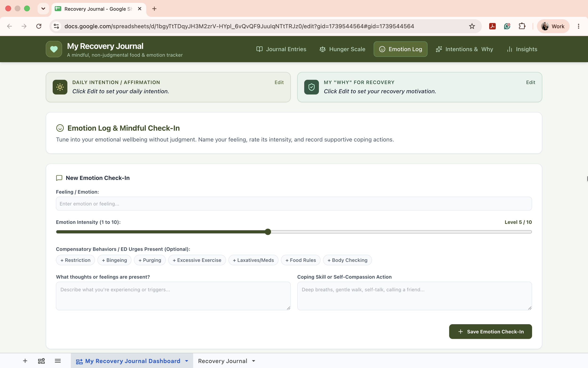Open the Recovery Journal sheet tab dropdown arrow
The width and height of the screenshot is (588, 368).
tap(254, 361)
